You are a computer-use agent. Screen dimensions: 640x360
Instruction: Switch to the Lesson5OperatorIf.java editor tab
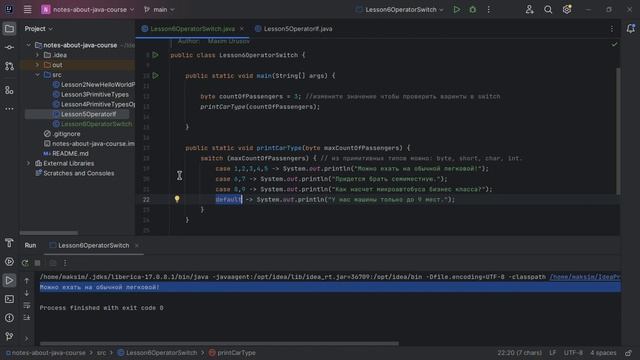coord(293,29)
